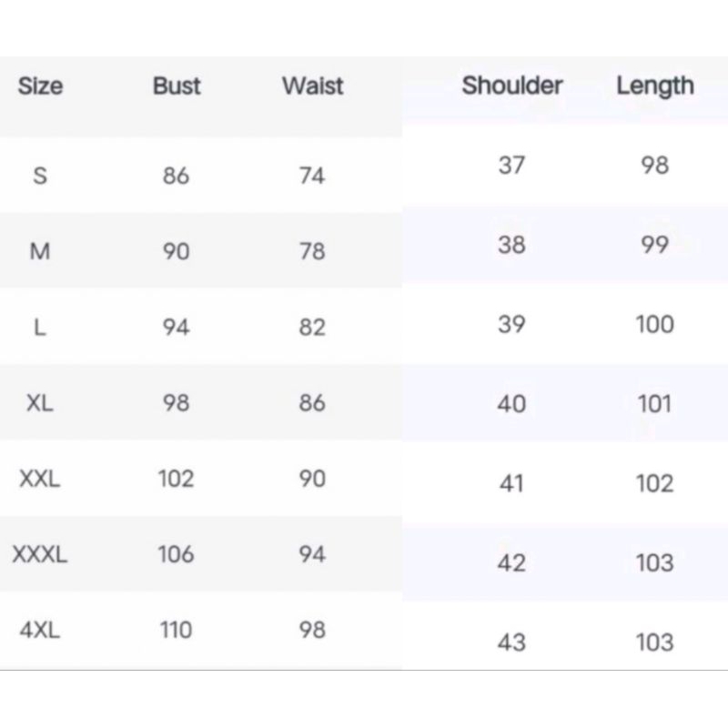Viewport: 728px width, 728px height.
Task: Select the S size row label
Action: coord(40,176)
